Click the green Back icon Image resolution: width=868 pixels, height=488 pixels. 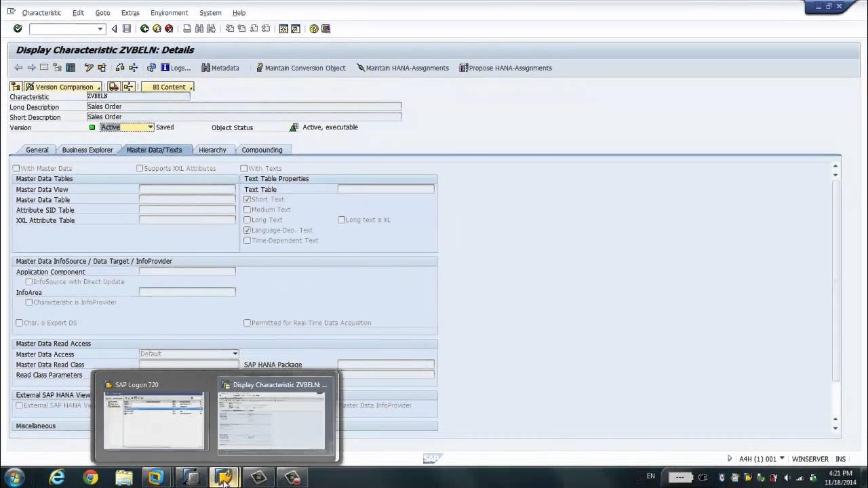pyautogui.click(x=144, y=28)
